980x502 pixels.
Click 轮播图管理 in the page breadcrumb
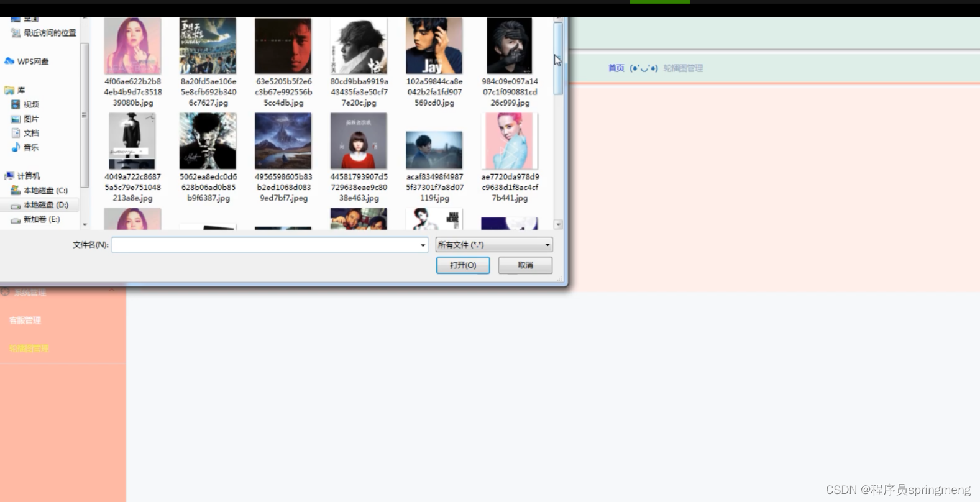tap(683, 68)
